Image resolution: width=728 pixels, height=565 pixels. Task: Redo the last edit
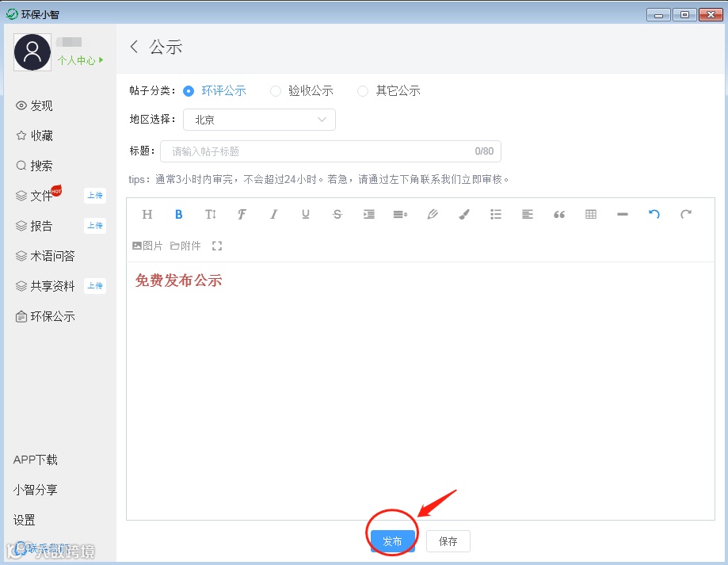686,214
